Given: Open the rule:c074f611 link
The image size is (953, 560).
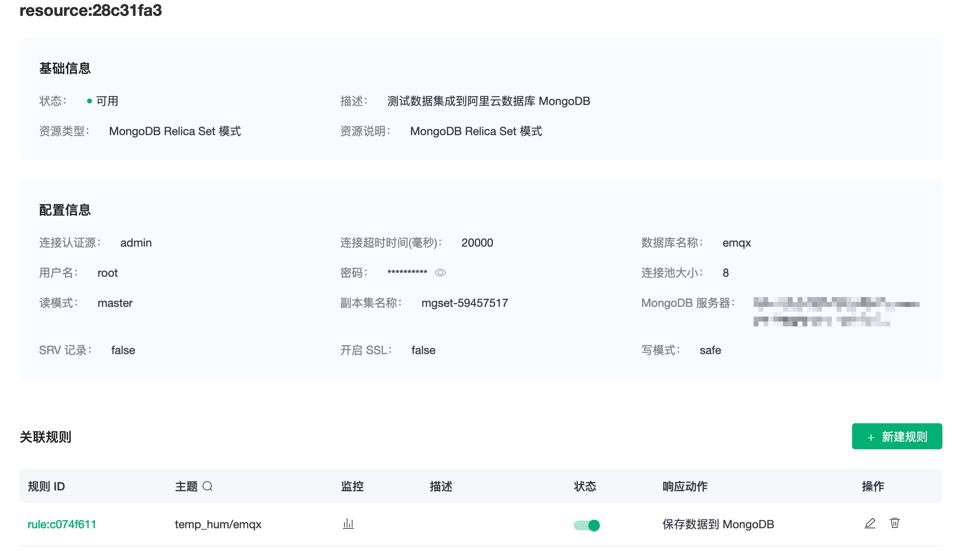Looking at the screenshot, I should coord(62,524).
